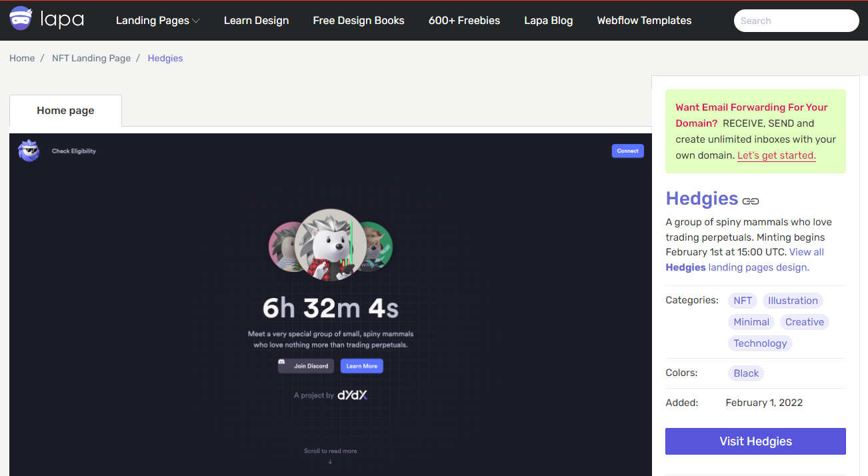Click Check Eligibility in the preview
Screen dimensions: 868x476
tap(74, 151)
